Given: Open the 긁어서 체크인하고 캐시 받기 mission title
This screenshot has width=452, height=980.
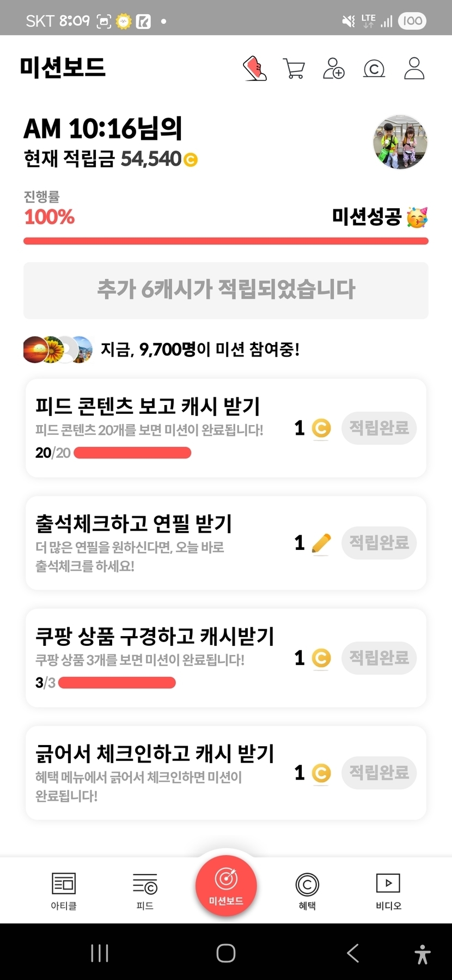Looking at the screenshot, I should (155, 754).
